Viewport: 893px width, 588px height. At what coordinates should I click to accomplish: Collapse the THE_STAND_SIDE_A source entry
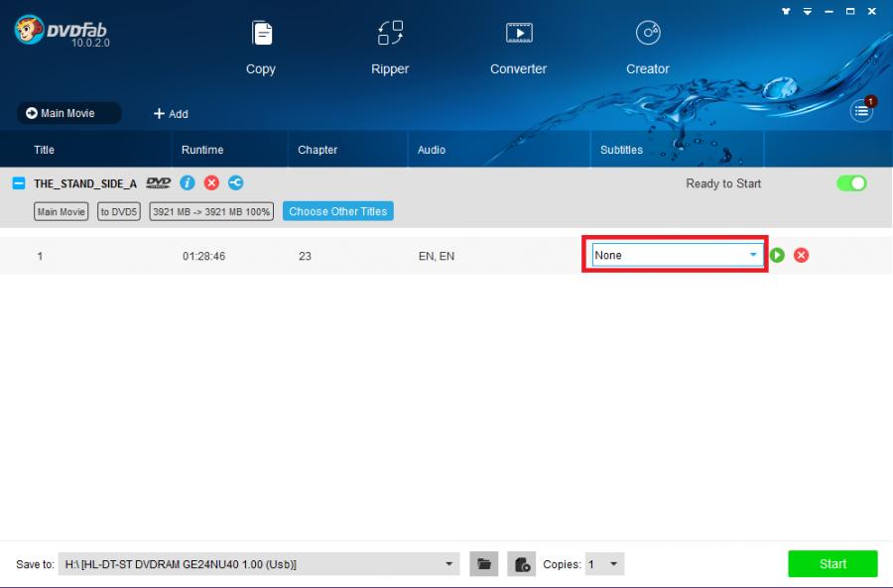[19, 183]
